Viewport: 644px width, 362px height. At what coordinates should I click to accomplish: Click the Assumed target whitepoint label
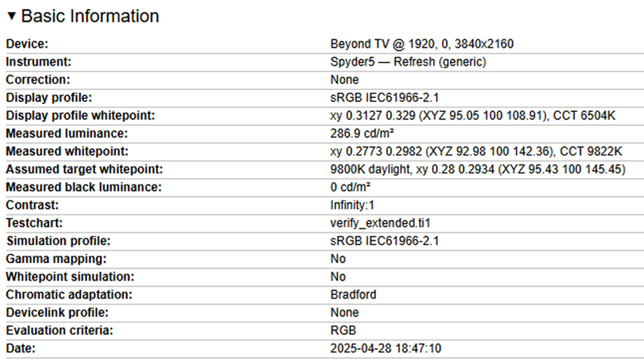[84, 169]
